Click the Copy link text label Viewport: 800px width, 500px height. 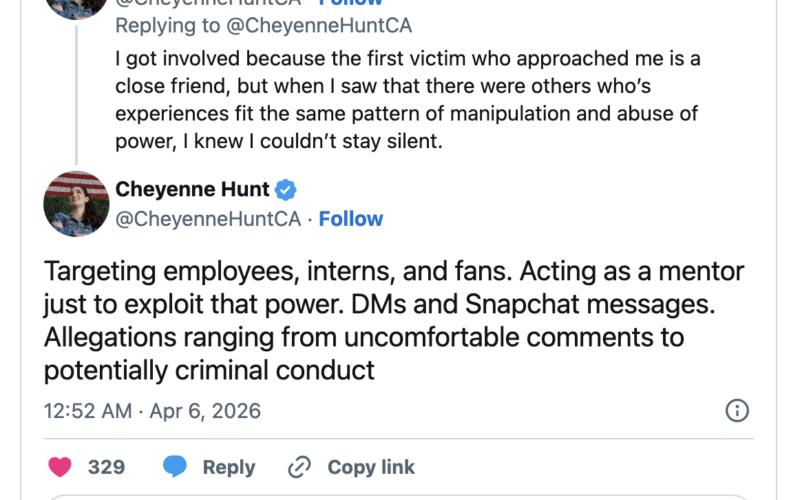[371, 467]
